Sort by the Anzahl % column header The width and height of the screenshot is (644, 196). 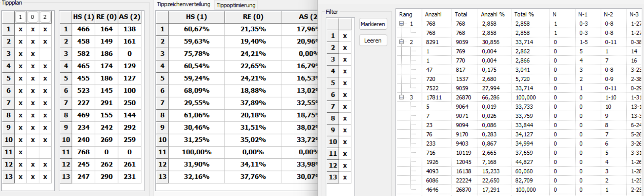pyautogui.click(x=493, y=14)
